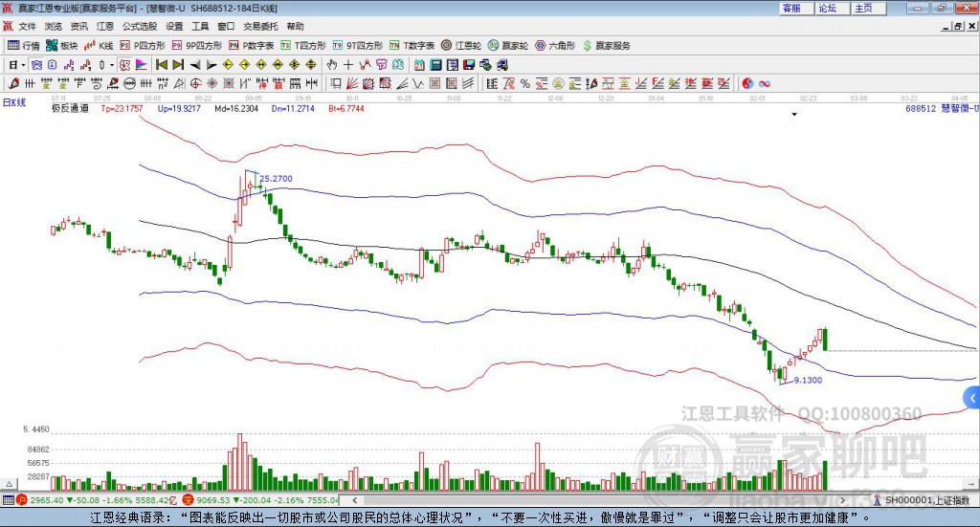Click the 9.1300 low price label
980x527 pixels.
(x=808, y=380)
